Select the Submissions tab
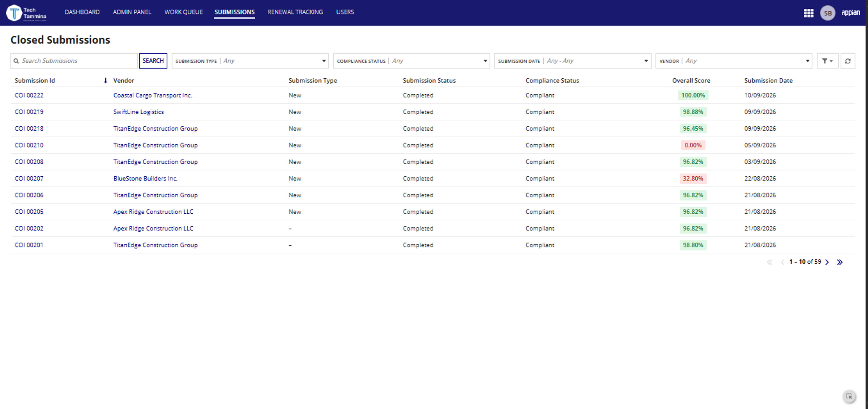868x409 pixels. pyautogui.click(x=234, y=12)
